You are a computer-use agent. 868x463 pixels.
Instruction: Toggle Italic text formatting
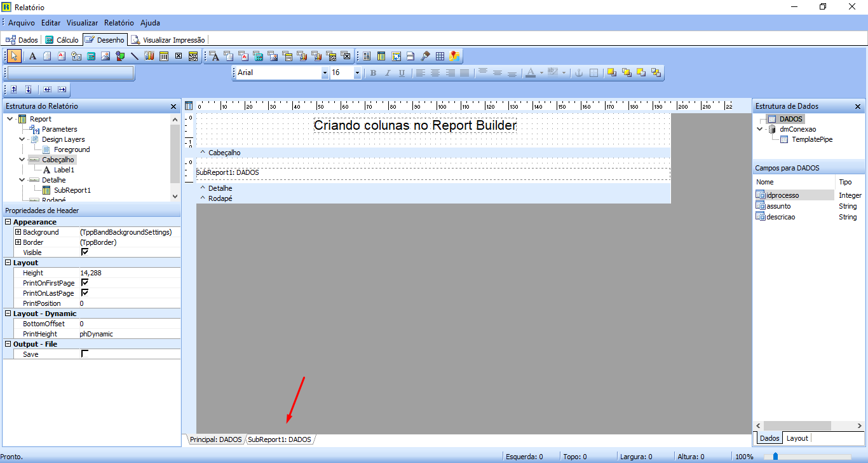(388, 73)
